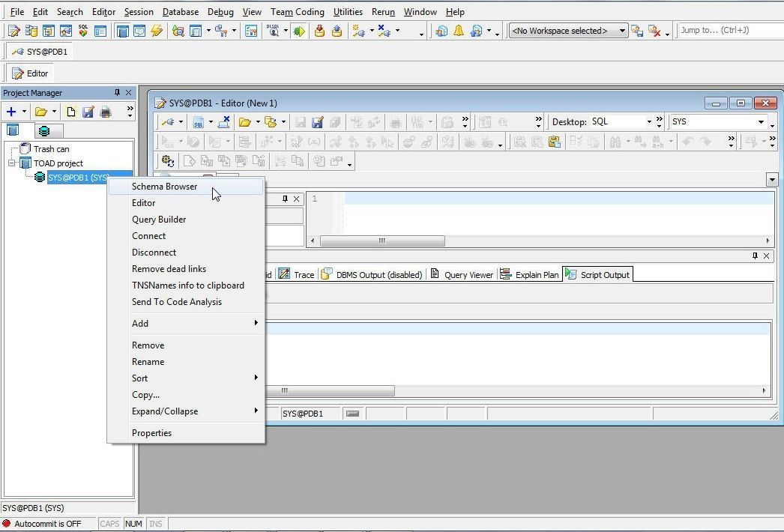The height and width of the screenshot is (532, 784).
Task: Click the change session plug icon in the Editor toolbar
Action: tap(167, 122)
